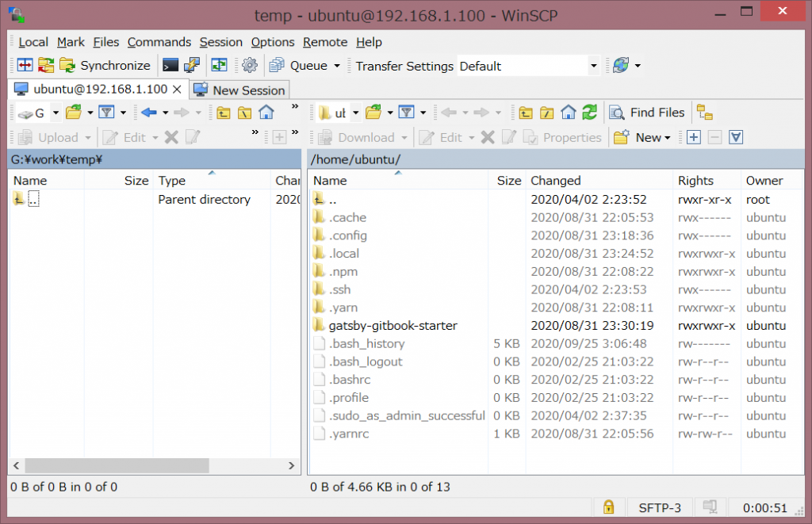812x524 pixels.
Task: Click SFTP-3 protocol status
Action: point(659,508)
